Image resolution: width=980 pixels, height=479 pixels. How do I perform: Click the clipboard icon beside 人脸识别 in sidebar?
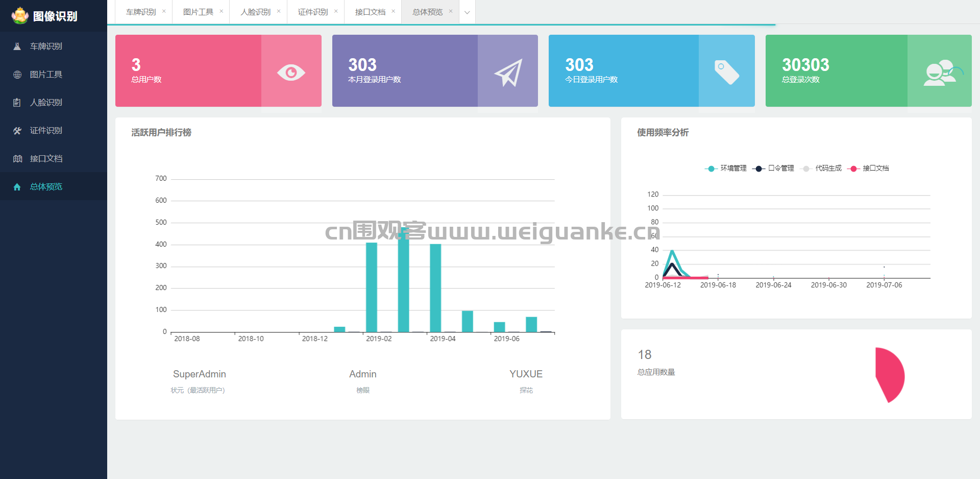(x=17, y=103)
